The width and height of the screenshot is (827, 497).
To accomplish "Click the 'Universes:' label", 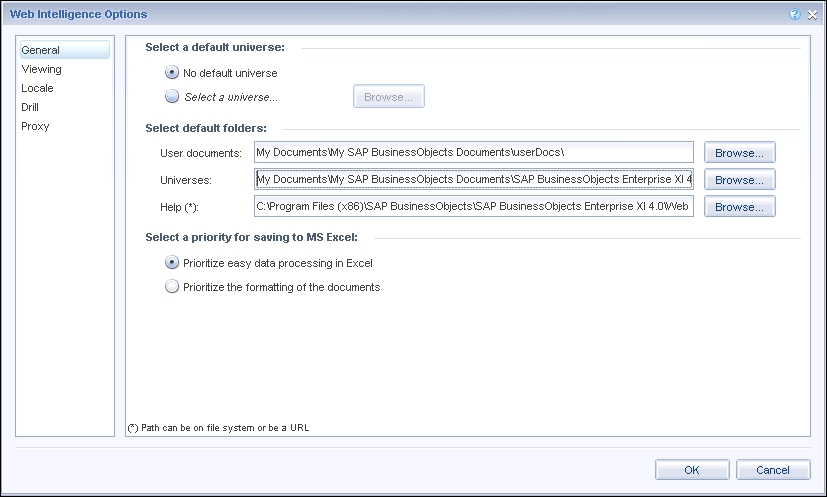I will [186, 180].
